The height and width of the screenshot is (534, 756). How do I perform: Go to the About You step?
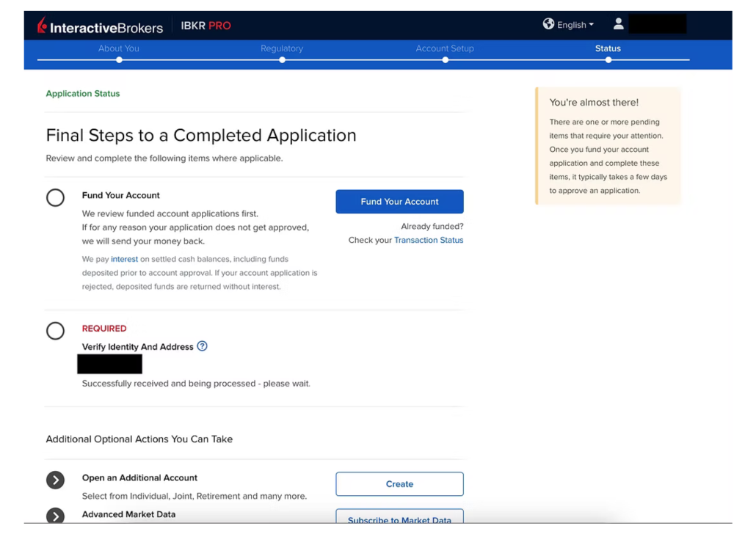click(119, 48)
